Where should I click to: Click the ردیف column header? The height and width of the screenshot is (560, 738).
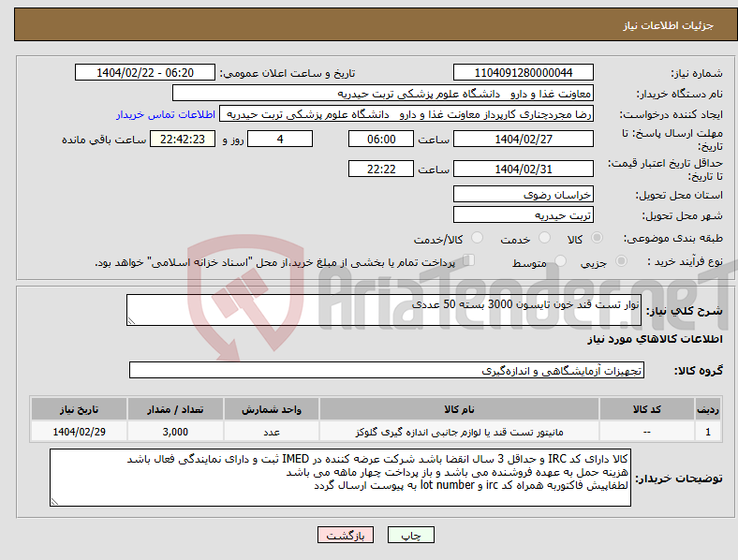click(707, 409)
